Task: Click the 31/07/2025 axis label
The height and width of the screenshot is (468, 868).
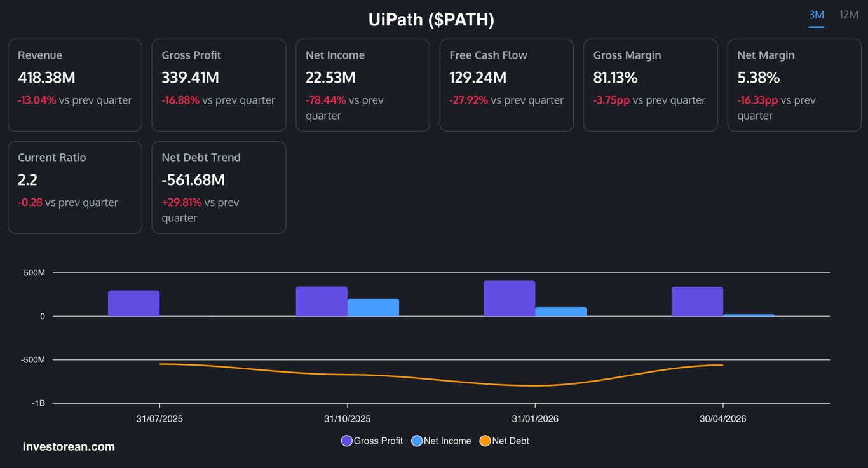Action: tap(159, 419)
